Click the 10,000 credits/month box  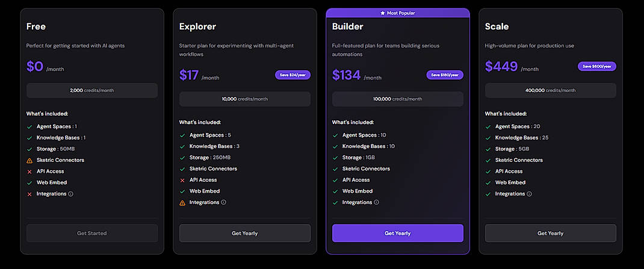pyautogui.click(x=245, y=99)
